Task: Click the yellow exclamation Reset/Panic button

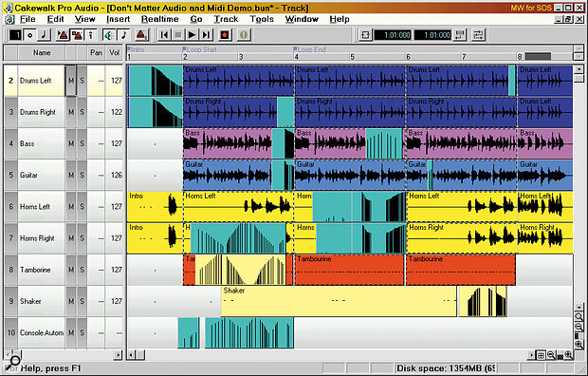Action: pyautogui.click(x=244, y=35)
